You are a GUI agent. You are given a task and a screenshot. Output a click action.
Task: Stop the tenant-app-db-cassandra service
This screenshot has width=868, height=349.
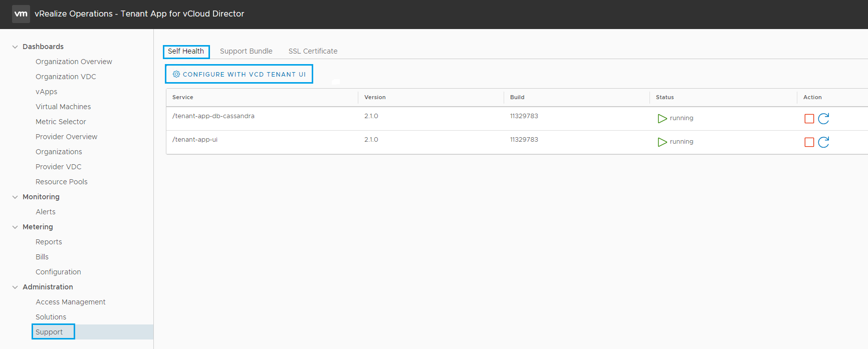[x=809, y=119]
